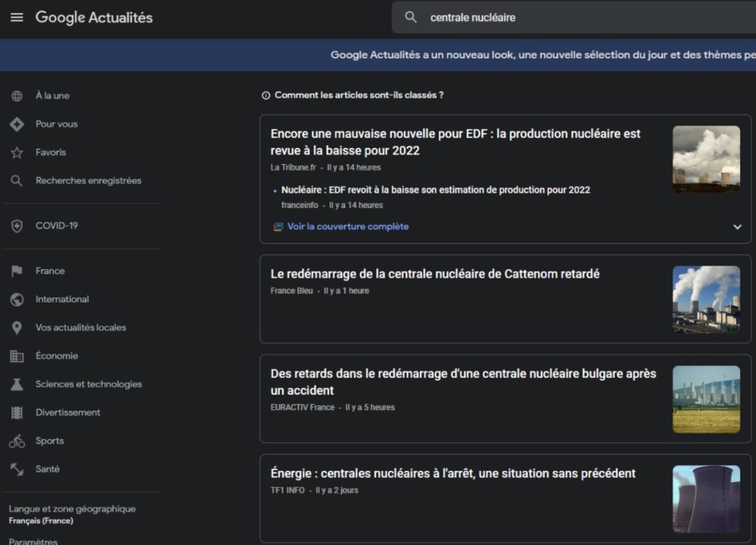This screenshot has width=756, height=545.
Task: Expand the EDF article card chevron
Action: [737, 227]
